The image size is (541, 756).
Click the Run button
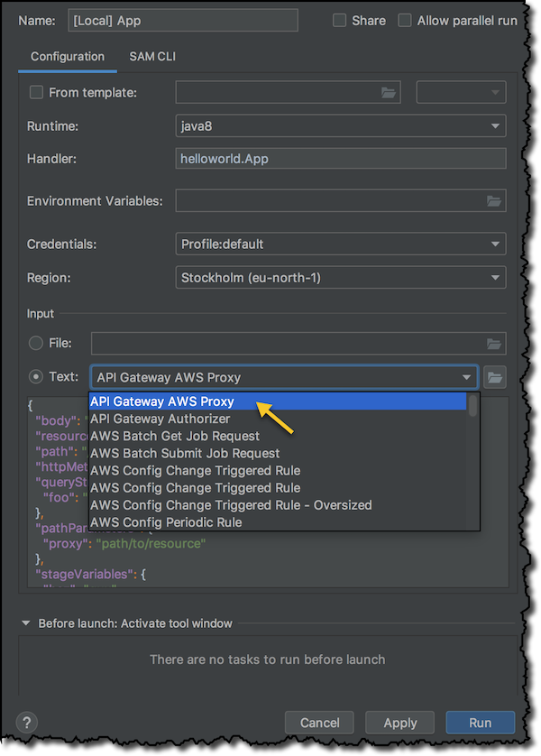pos(481,723)
